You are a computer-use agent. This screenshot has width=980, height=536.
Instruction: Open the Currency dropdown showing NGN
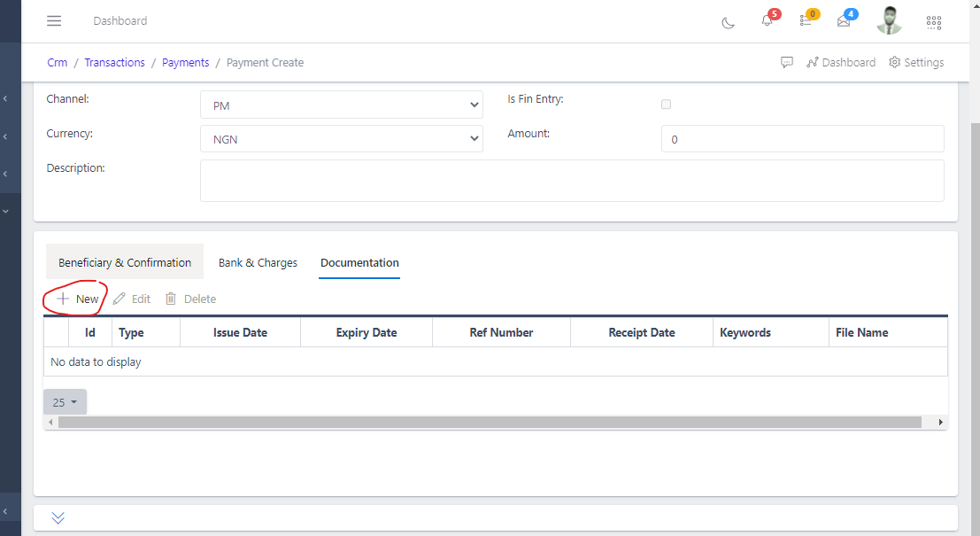point(341,138)
